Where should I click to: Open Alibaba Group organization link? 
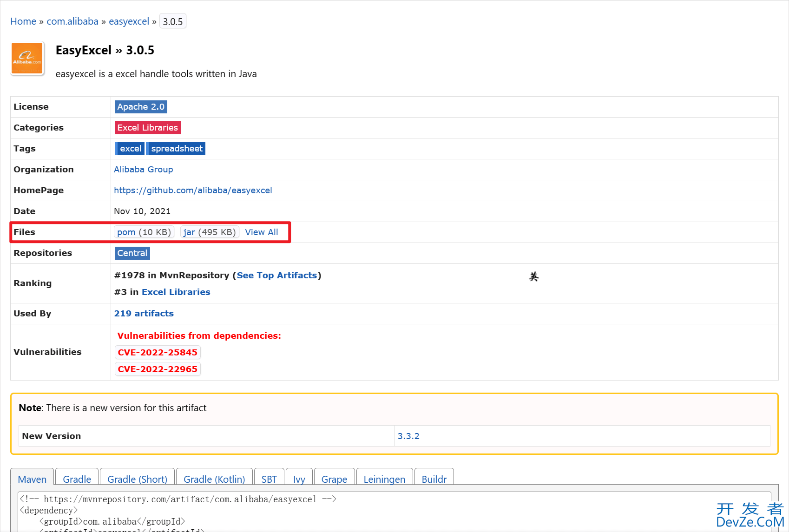pyautogui.click(x=144, y=170)
